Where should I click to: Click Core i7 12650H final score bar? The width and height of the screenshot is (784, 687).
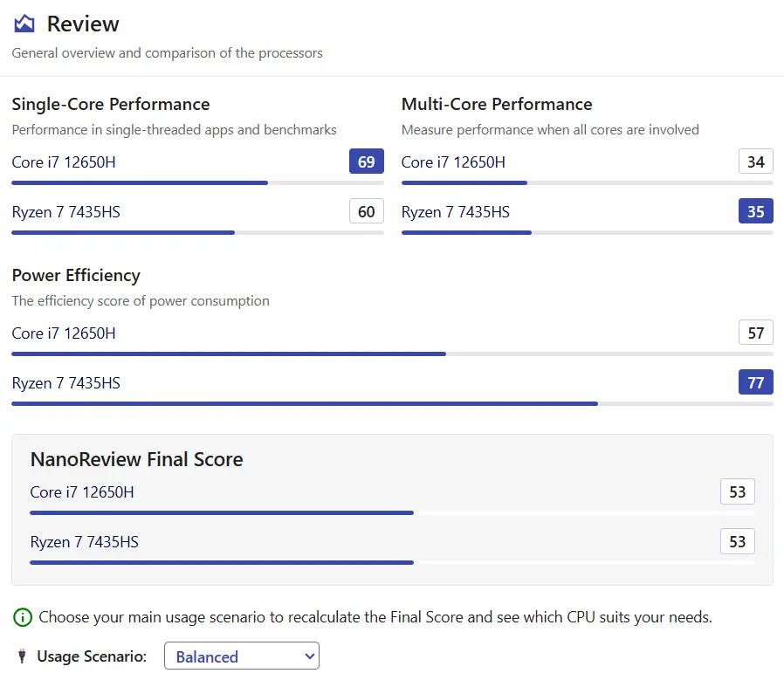(393, 513)
